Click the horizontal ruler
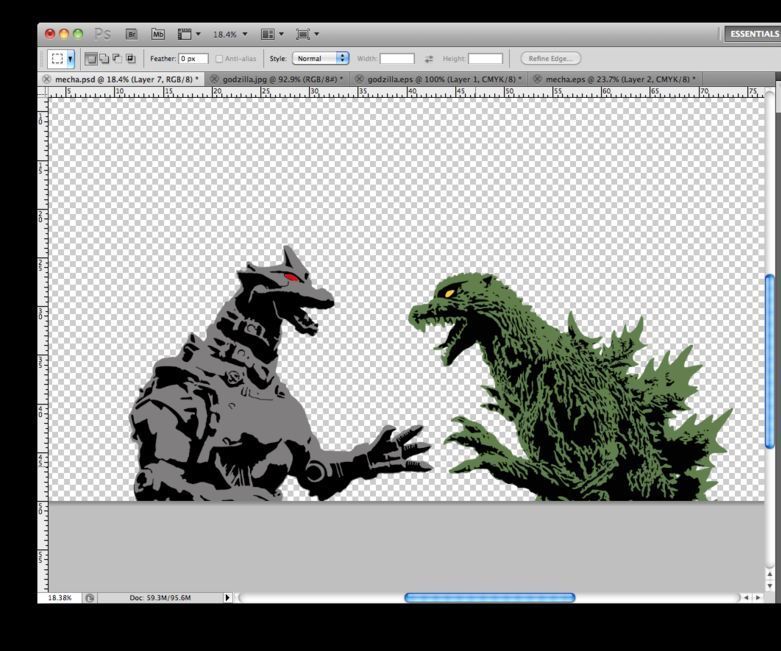Image resolution: width=781 pixels, height=651 pixels. click(x=406, y=92)
